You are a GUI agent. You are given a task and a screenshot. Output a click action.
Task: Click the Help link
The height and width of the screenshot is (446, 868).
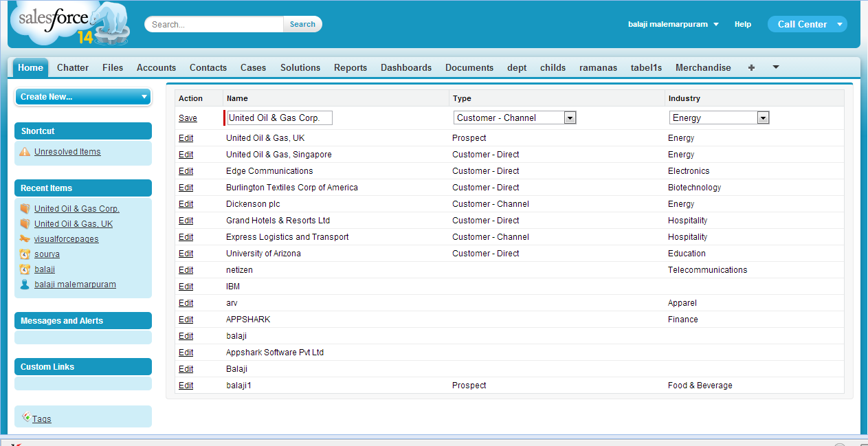pyautogui.click(x=743, y=24)
